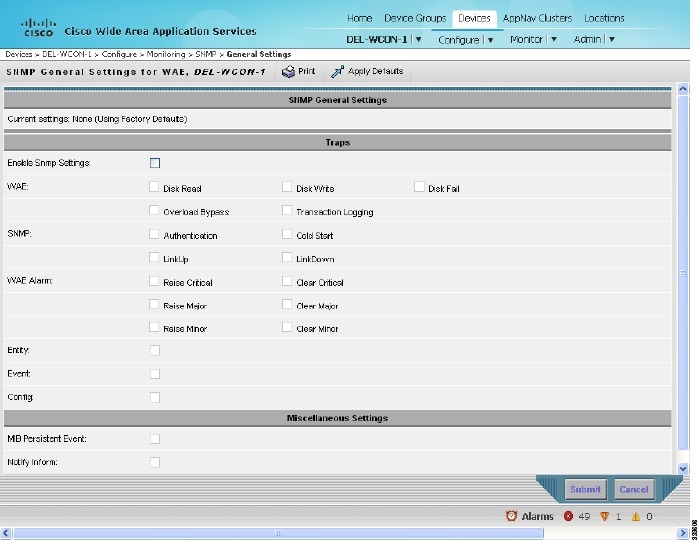Check the Entity trap checkbox
Image resolution: width=699 pixels, height=540 pixels.
pyautogui.click(x=155, y=350)
